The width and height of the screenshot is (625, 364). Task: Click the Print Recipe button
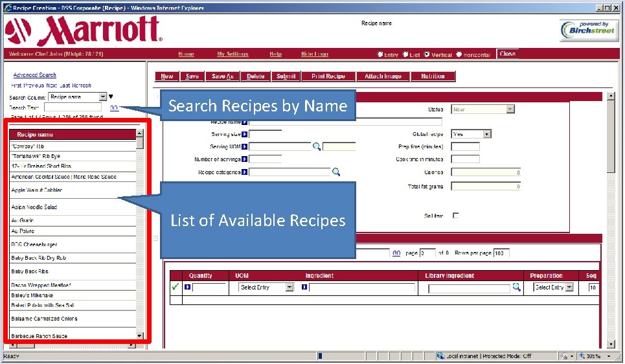[328, 76]
